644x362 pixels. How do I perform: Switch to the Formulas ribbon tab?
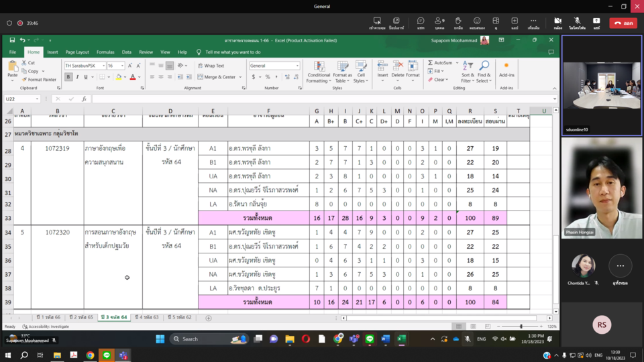click(x=105, y=52)
